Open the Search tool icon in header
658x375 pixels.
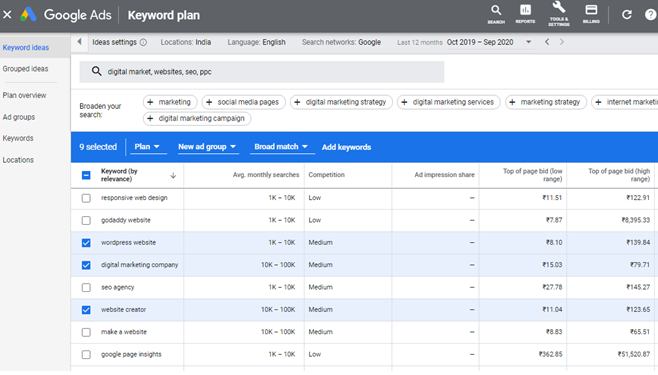tap(496, 14)
